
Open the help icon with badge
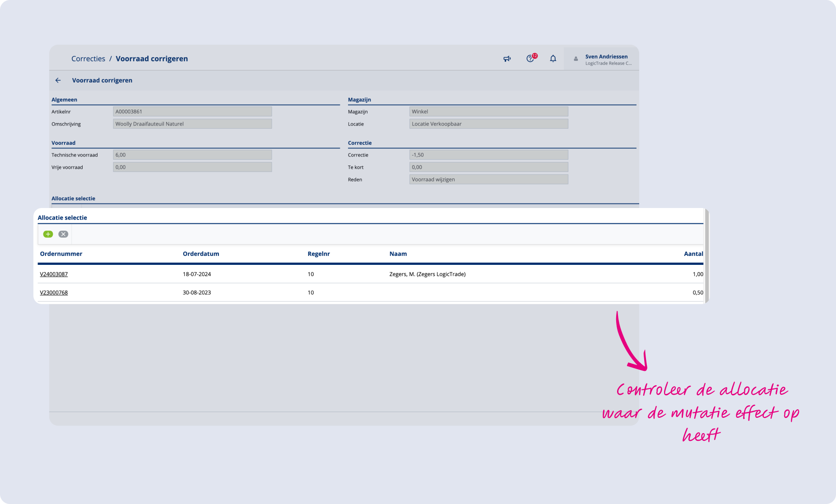coord(530,59)
